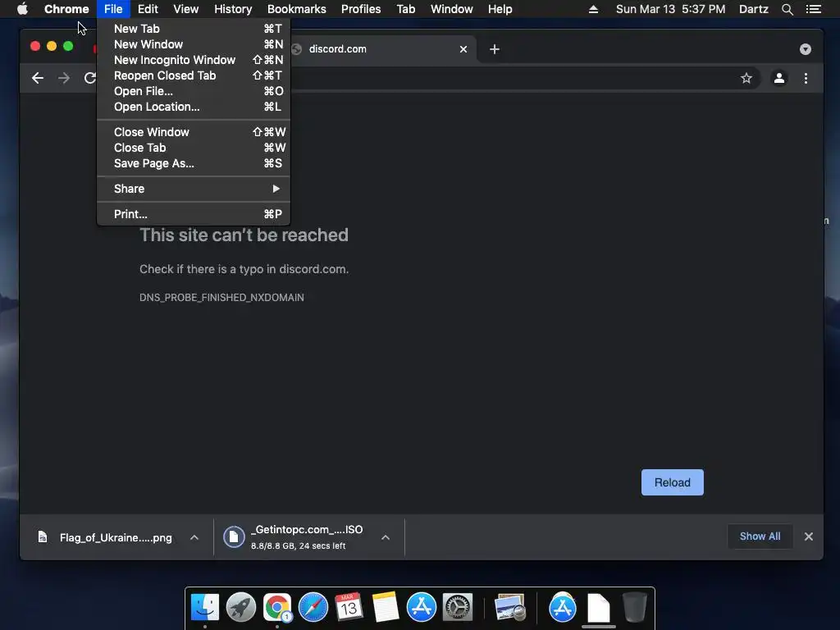The image size is (840, 630).
Task: Click the Dartz user name in menu bar
Action: click(x=754, y=9)
